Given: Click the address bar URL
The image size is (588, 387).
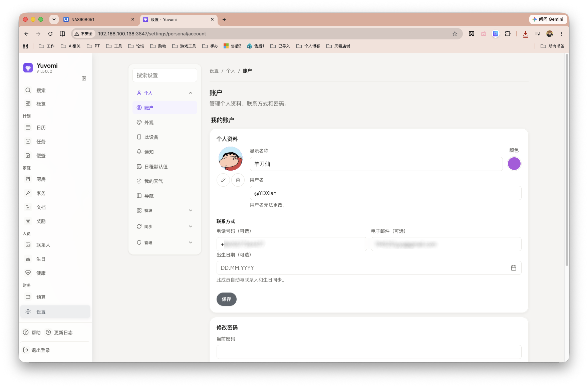Looking at the screenshot, I should click(152, 34).
